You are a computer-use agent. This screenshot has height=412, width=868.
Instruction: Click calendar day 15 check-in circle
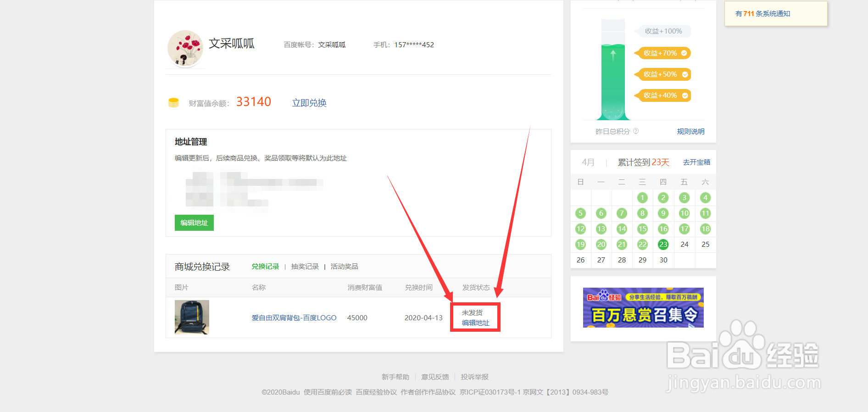point(642,229)
